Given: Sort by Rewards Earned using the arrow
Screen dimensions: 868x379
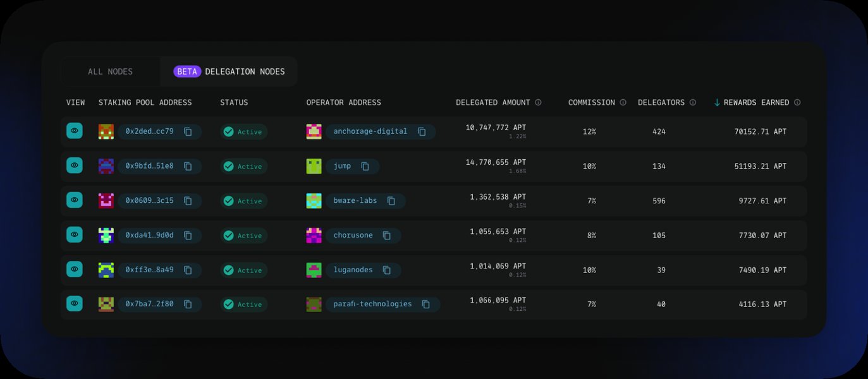Looking at the screenshot, I should point(717,102).
